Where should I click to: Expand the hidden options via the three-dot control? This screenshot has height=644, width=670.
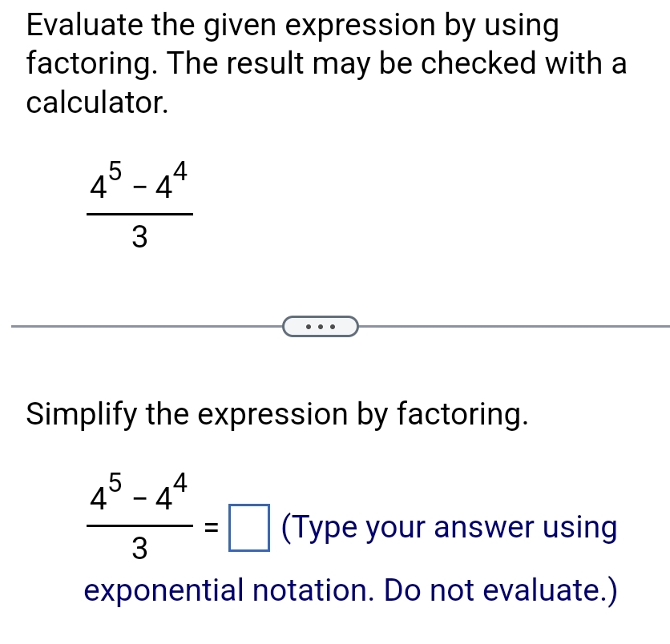tap(320, 326)
